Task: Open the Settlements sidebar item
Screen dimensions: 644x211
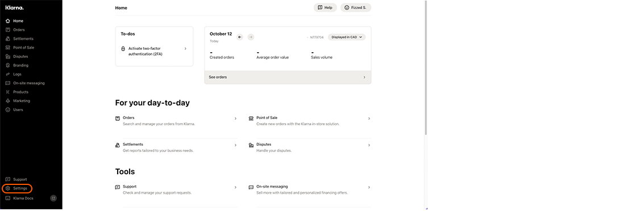Action: click(19, 39)
